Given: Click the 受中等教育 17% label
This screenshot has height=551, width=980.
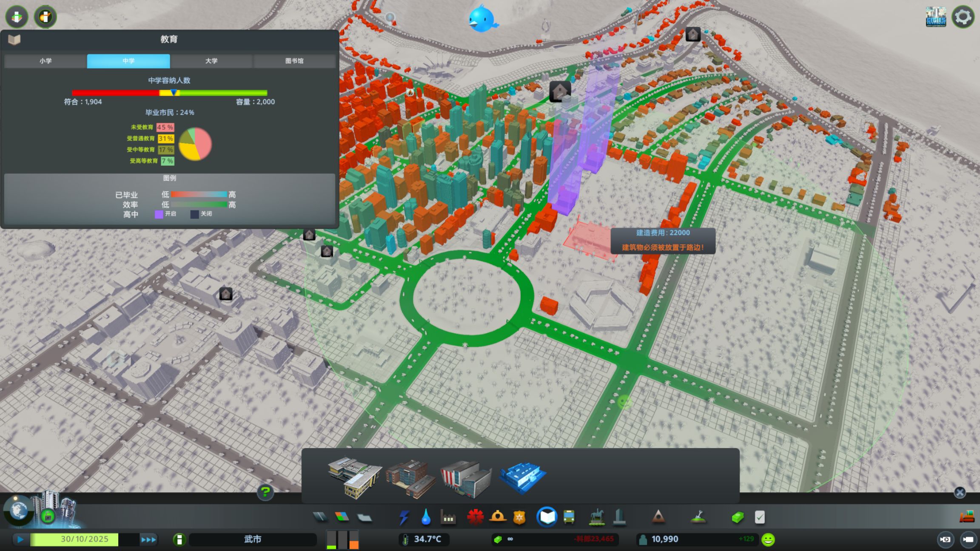Looking at the screenshot, I should tap(150, 150).
